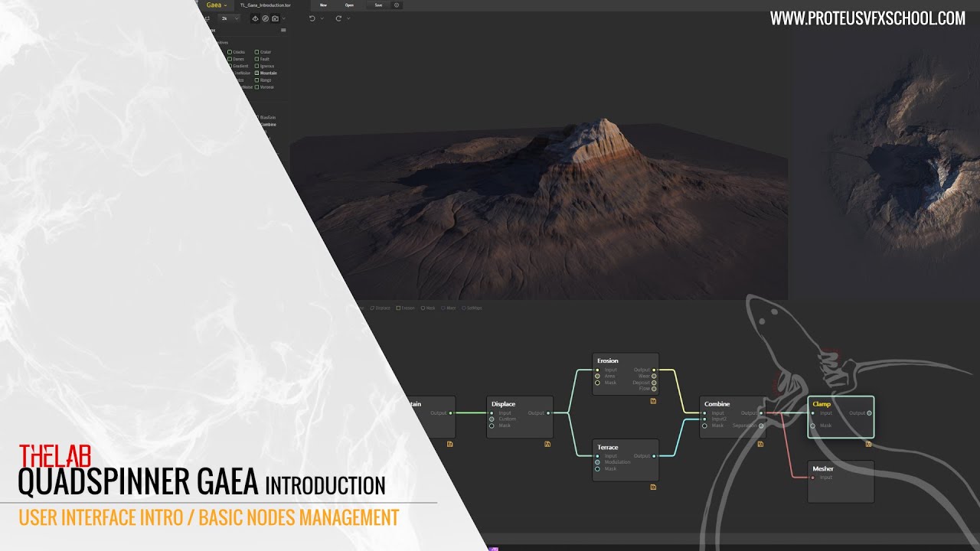Click the compass navigation icon in viewport toolbar

[x=266, y=18]
